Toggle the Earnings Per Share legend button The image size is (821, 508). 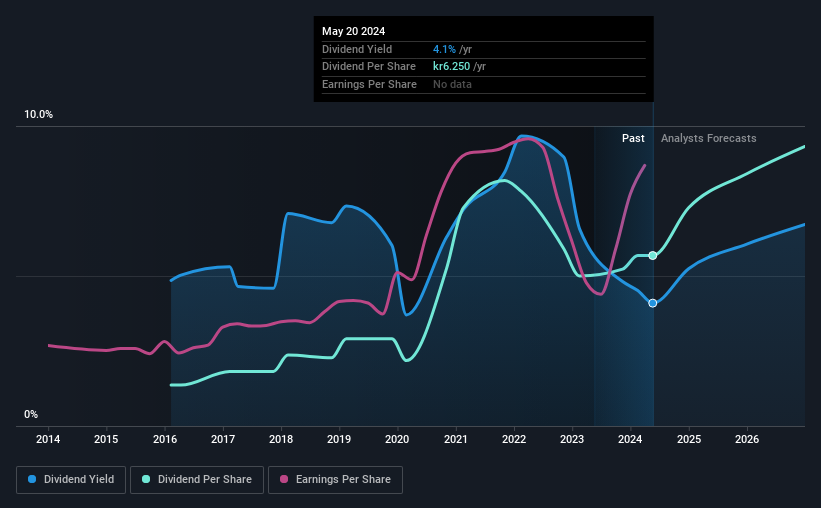click(335, 480)
